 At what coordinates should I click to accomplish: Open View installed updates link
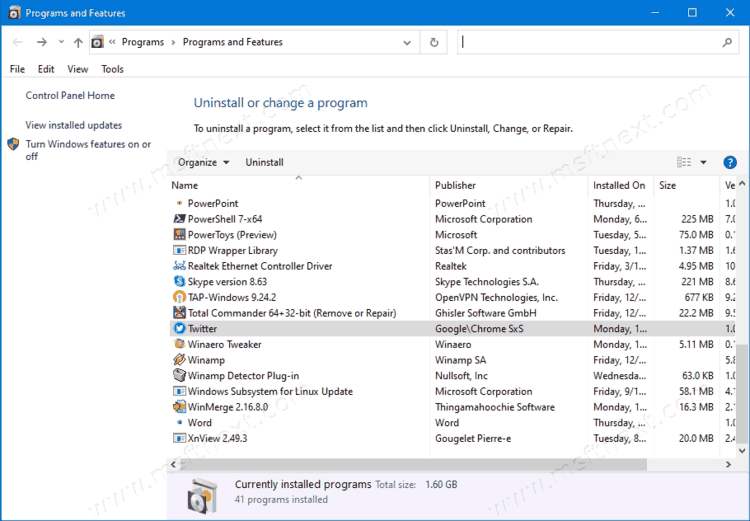tap(74, 125)
